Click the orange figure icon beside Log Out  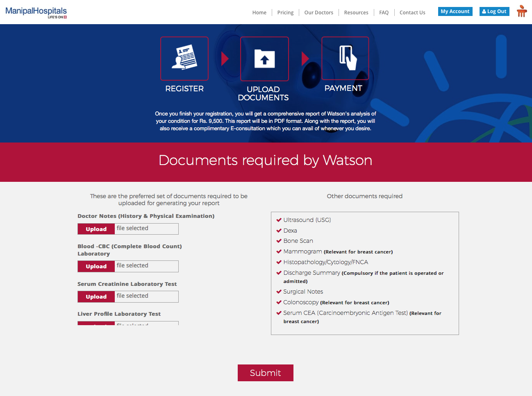click(x=521, y=11)
